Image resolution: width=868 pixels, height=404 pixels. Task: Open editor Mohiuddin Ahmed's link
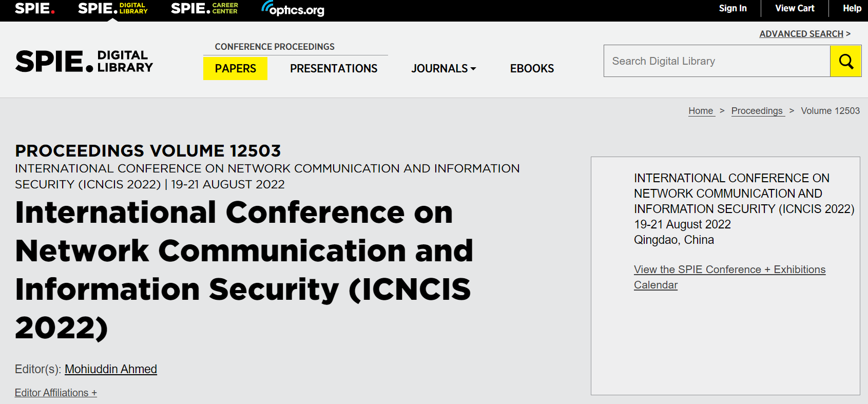pos(111,369)
